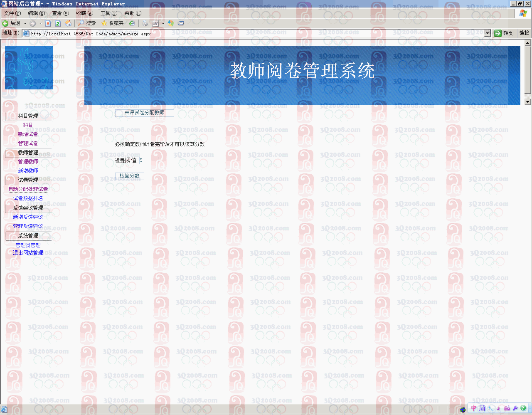
Task: Click the Go button green arrow icon
Action: [498, 33]
